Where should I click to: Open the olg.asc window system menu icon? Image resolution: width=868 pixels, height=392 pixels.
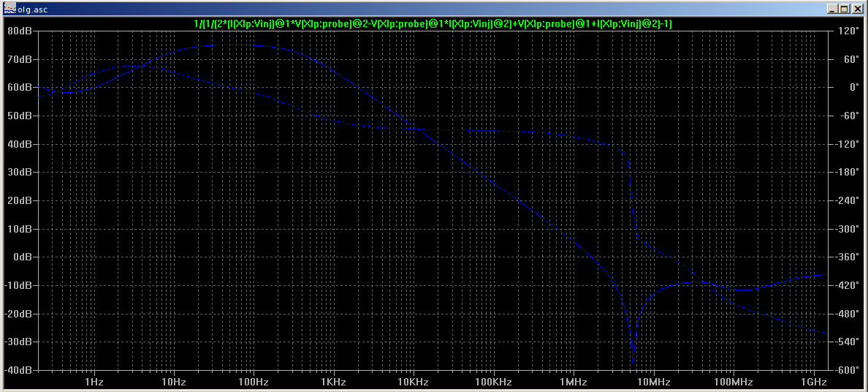click(x=9, y=8)
